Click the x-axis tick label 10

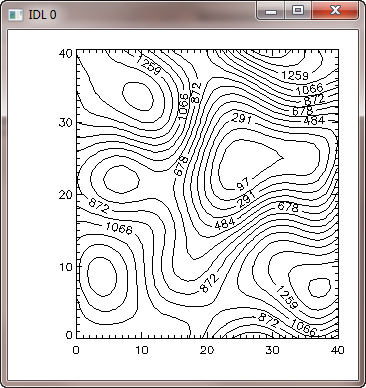(x=141, y=350)
